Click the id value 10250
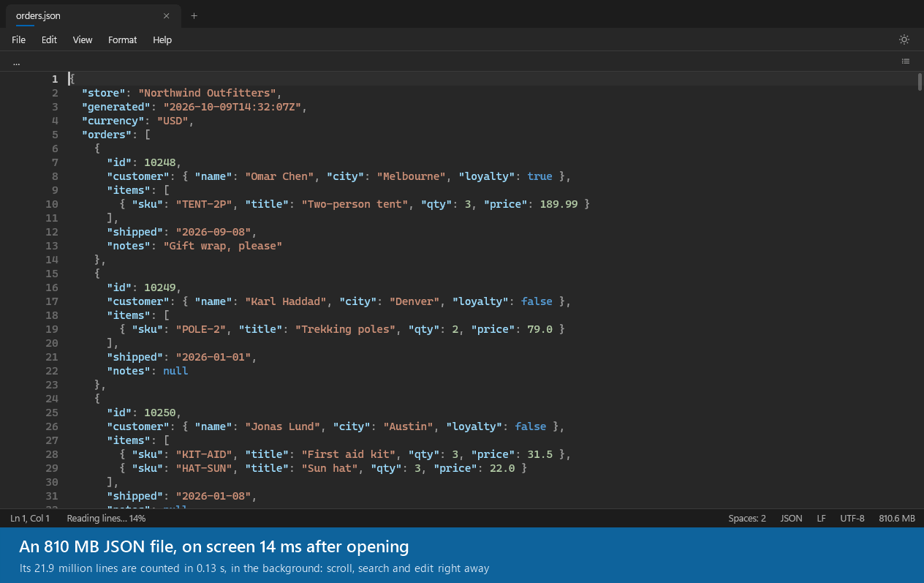The image size is (924, 583). click(x=160, y=413)
